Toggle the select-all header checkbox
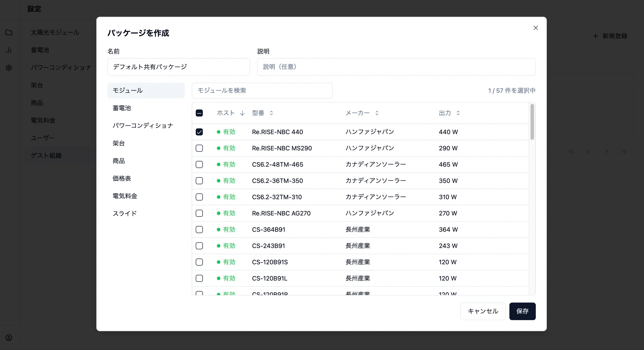 pos(199,113)
